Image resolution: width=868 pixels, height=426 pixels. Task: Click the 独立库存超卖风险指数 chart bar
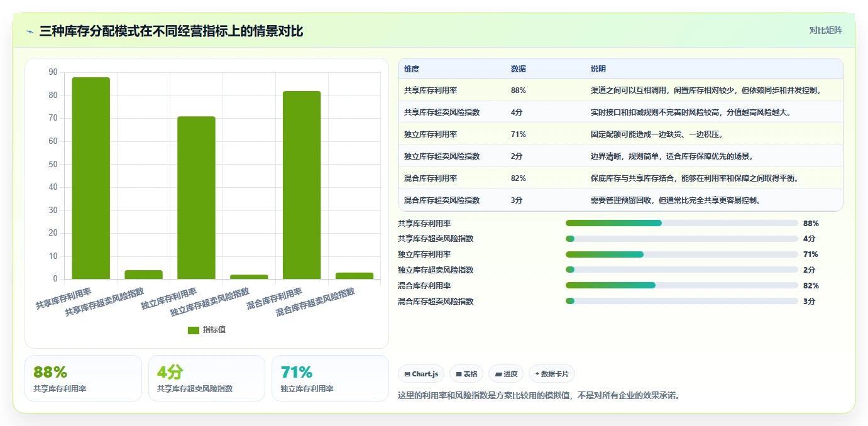point(249,276)
